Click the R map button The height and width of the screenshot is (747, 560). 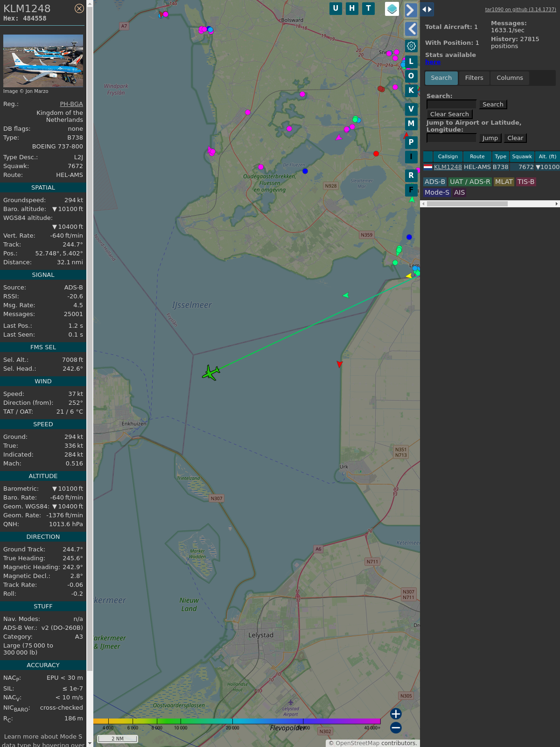[411, 175]
